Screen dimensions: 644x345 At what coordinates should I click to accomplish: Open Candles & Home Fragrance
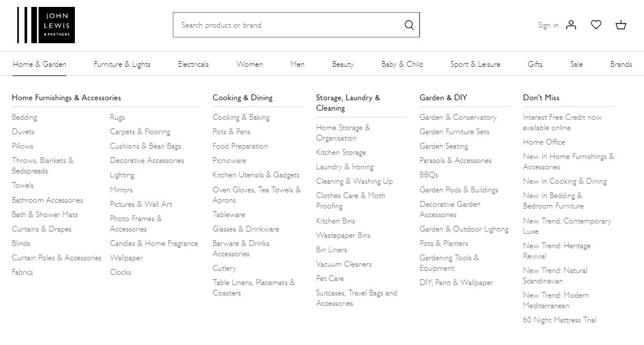click(x=154, y=244)
